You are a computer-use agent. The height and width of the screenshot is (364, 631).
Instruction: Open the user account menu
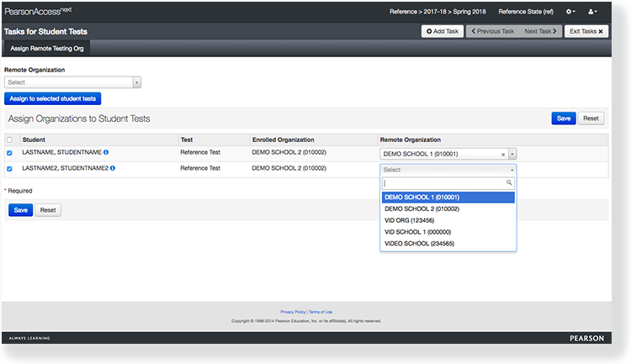[x=592, y=12]
